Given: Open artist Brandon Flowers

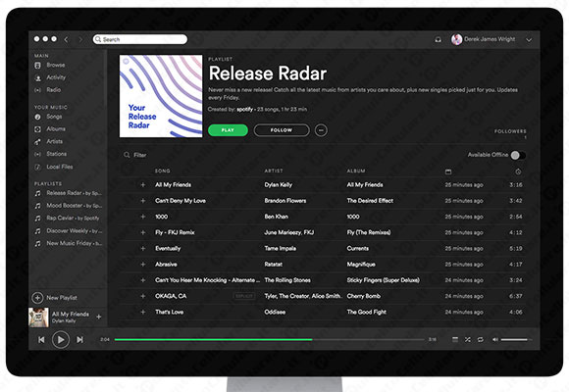Looking at the screenshot, I should [x=285, y=201].
